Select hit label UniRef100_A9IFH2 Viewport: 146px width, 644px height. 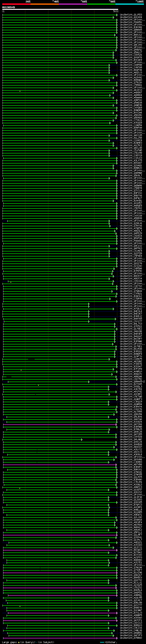(131, 392)
